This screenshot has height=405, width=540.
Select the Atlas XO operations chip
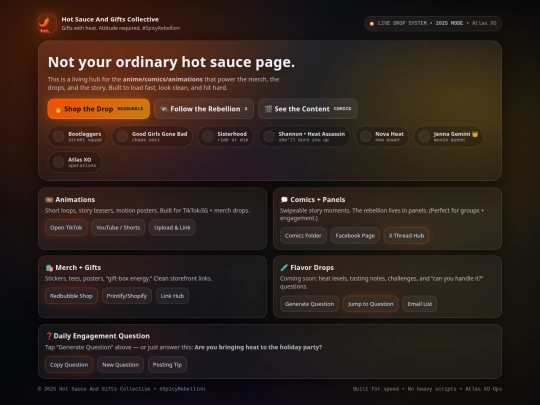point(74,162)
